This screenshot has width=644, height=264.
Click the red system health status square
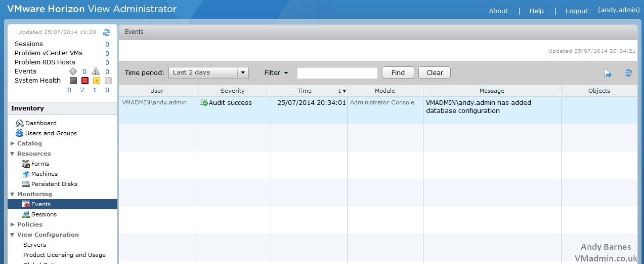pos(85,81)
